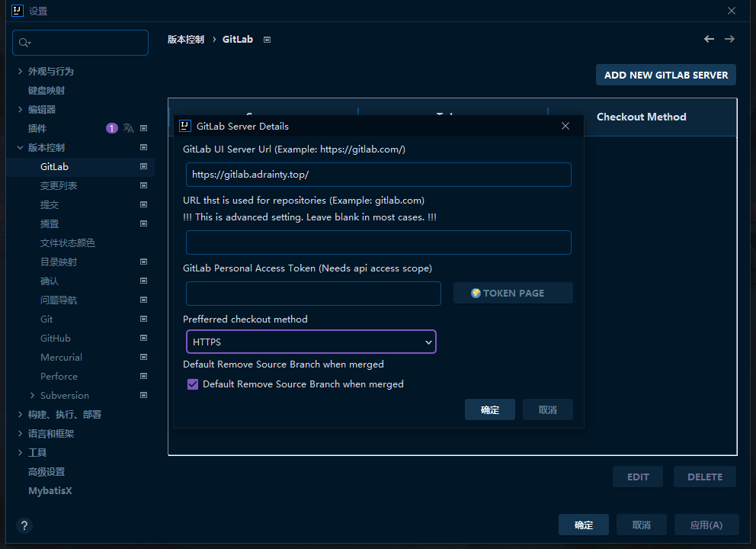756x549 pixels.
Task: Go back with the left arrow
Action: (709, 39)
